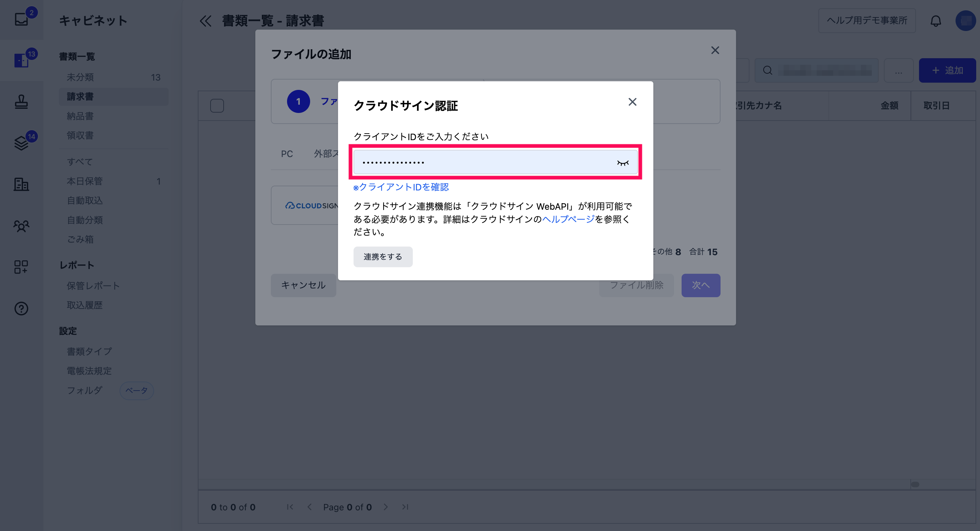The image size is (980, 531).
Task: Click step 1 circle in wizard
Action: (298, 102)
